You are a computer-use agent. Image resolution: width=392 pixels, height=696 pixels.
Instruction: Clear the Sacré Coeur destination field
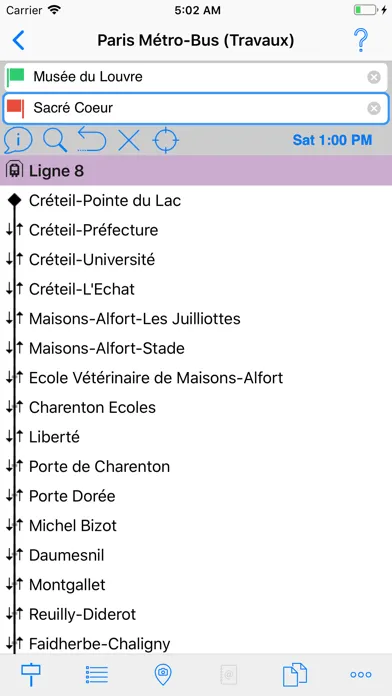tap(374, 108)
